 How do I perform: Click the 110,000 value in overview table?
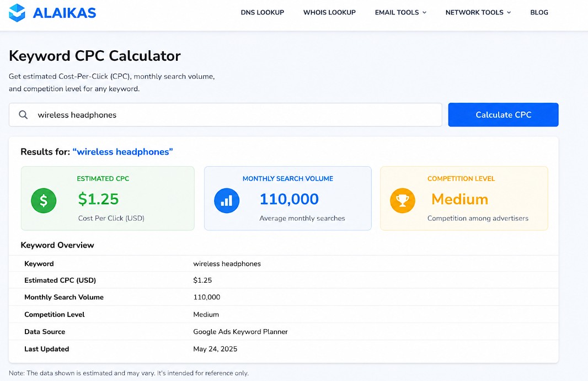(207, 297)
